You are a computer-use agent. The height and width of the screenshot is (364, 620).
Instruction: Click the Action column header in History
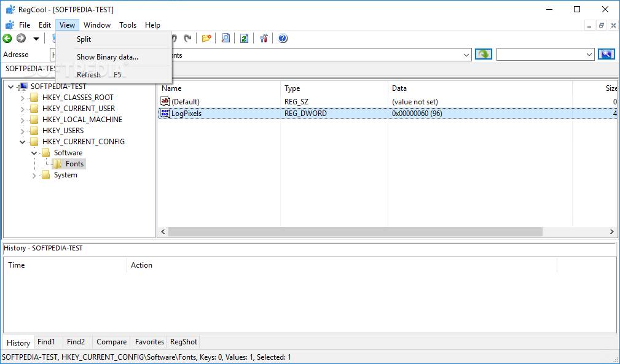(342, 265)
